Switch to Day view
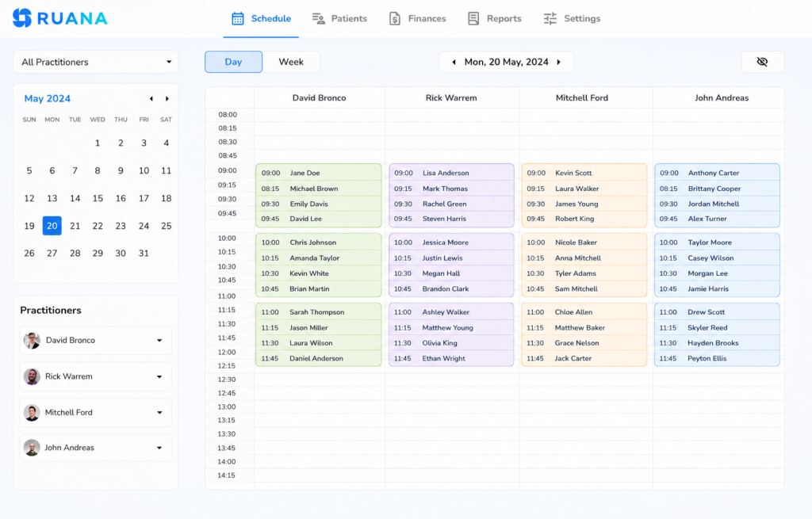Viewport: 812px width, 519px height. tap(234, 62)
